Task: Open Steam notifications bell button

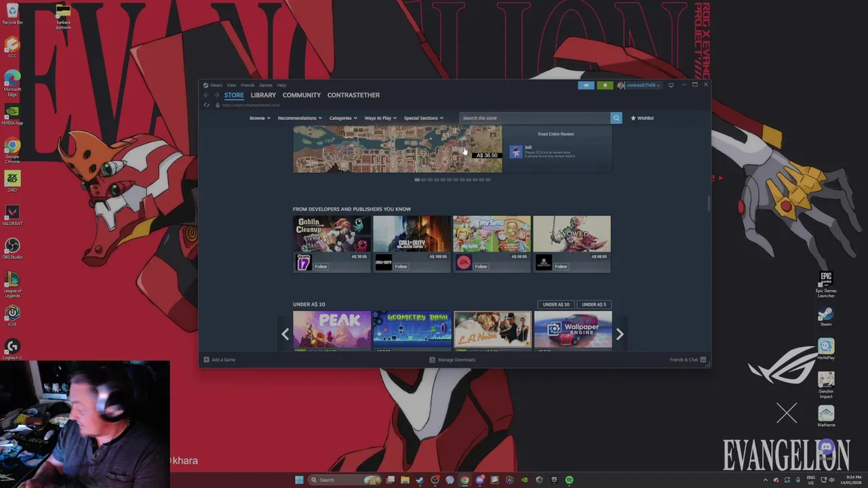Action: pyautogui.click(x=605, y=85)
